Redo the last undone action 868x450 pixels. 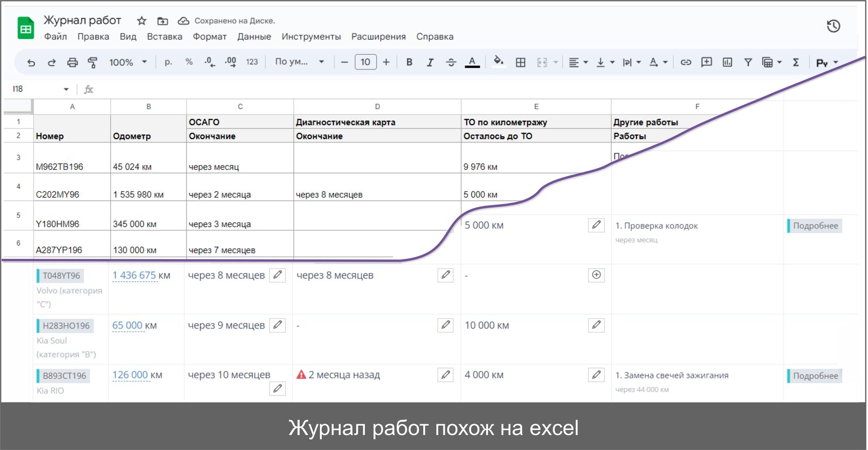(52, 63)
